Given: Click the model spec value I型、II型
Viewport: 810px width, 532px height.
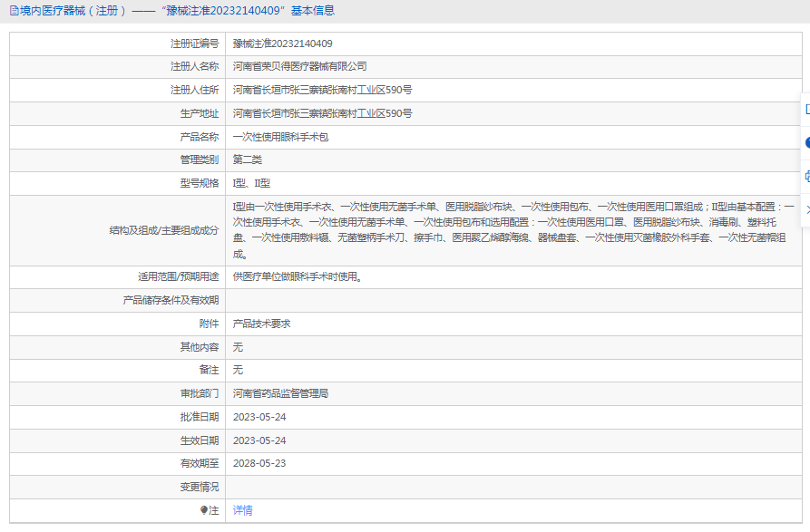Looking at the screenshot, I should tap(251, 183).
